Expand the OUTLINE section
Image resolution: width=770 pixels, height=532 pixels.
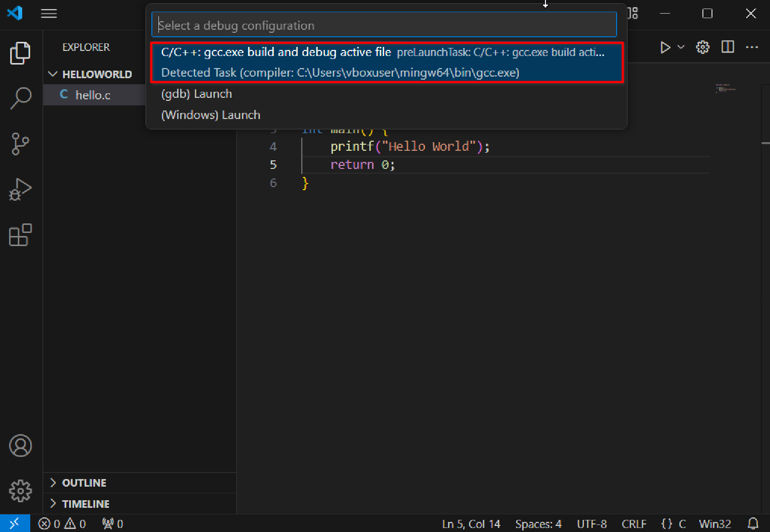[x=84, y=483]
